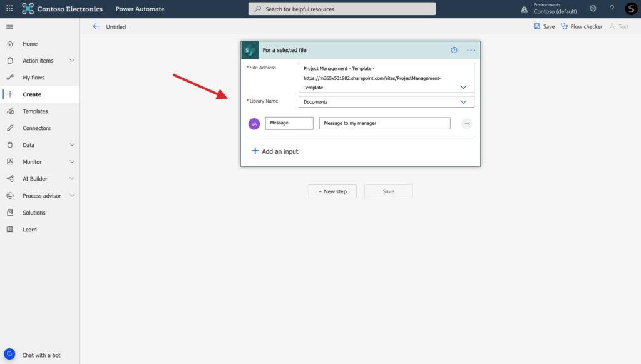Expand the Action items section
Image resolution: width=641 pixels, height=364 pixels.
tap(72, 61)
